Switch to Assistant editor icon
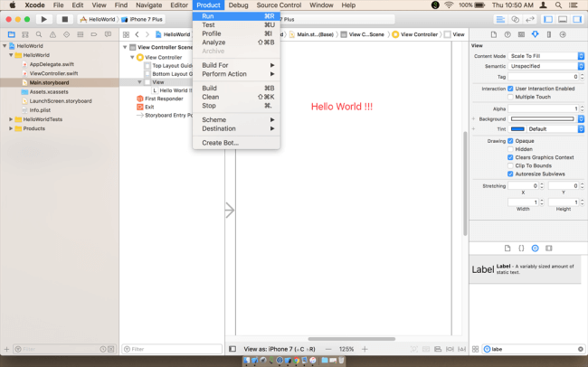 516,20
